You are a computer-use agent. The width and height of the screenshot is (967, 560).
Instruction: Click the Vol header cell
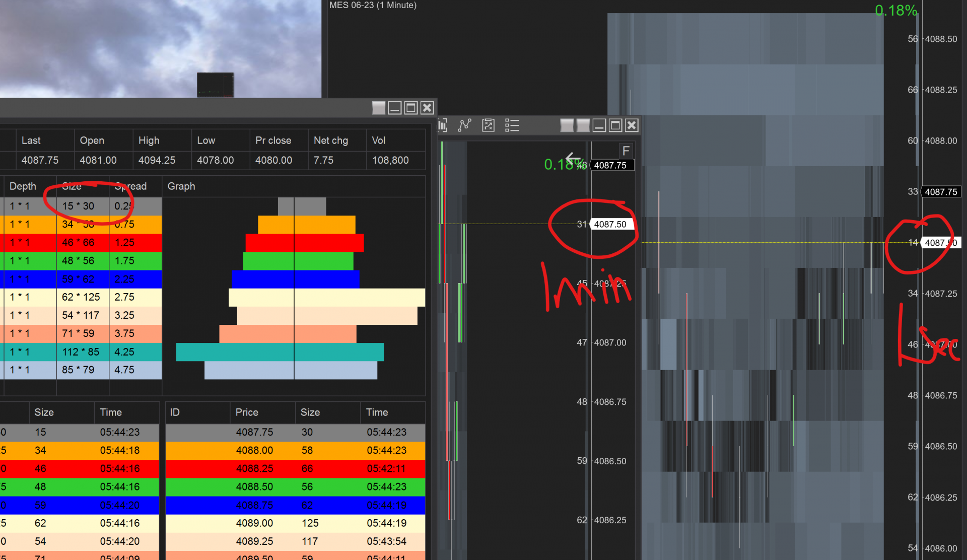point(378,141)
